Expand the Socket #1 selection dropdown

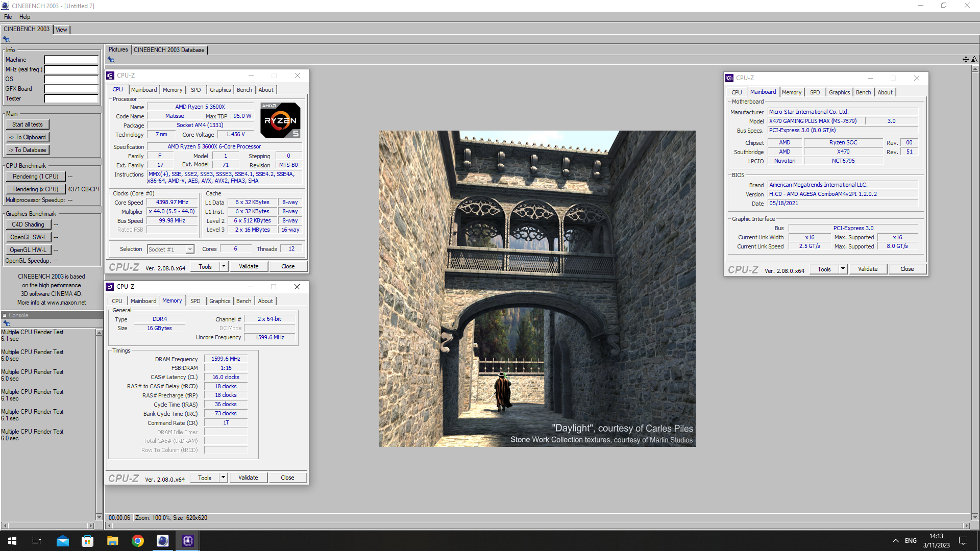click(x=190, y=249)
